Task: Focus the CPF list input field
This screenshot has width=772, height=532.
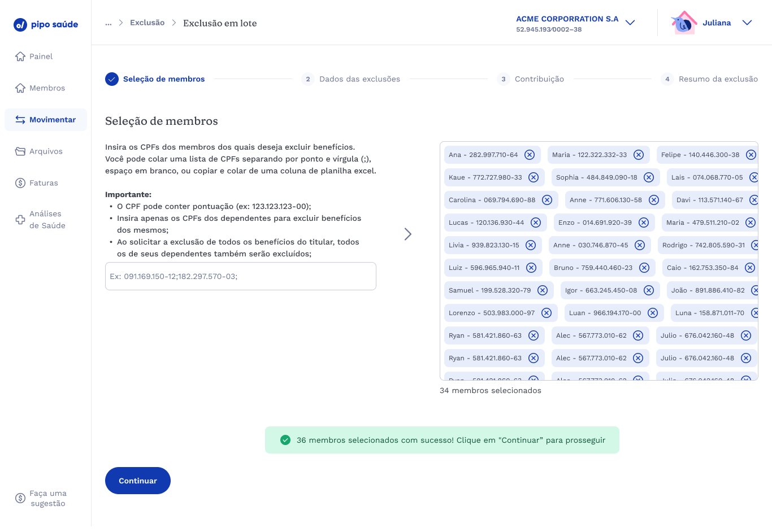Action: point(241,276)
